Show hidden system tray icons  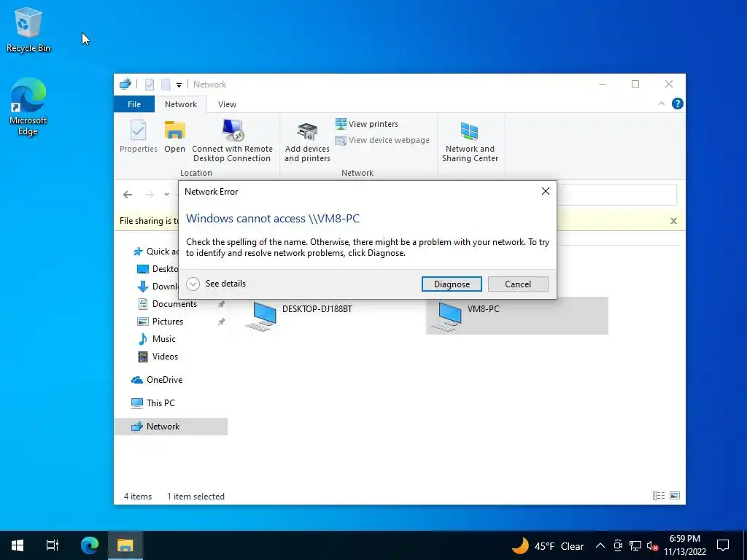[x=600, y=545]
